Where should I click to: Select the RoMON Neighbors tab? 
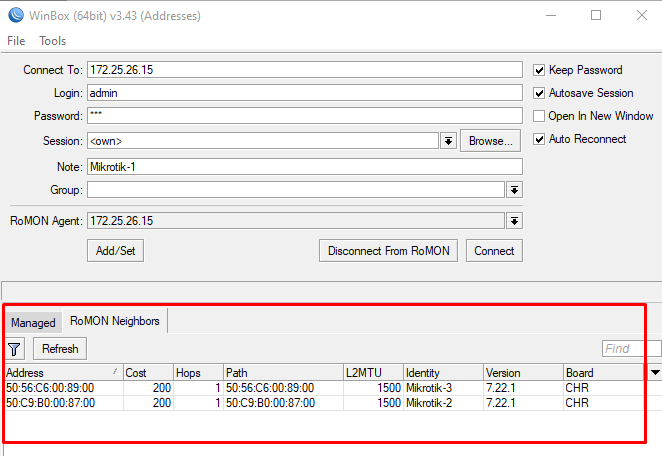pos(114,321)
